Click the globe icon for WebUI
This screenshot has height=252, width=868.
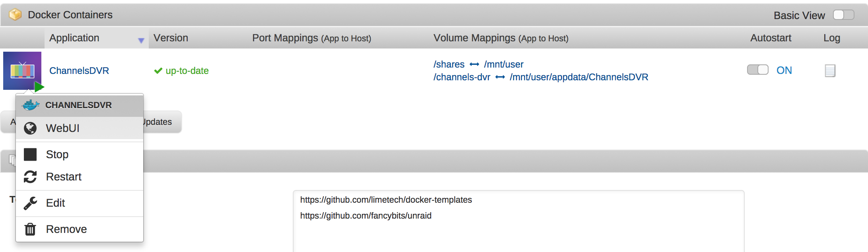[30, 128]
